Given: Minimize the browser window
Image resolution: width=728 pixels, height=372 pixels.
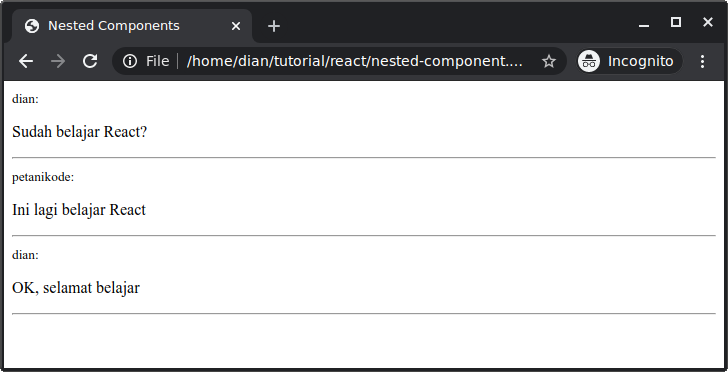Looking at the screenshot, I should point(644,22).
